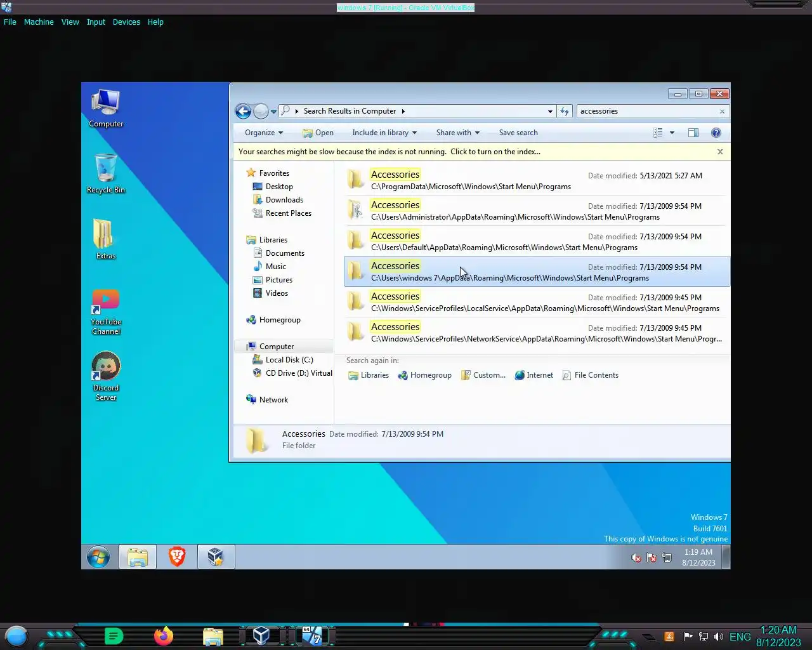
Task: Search again in Homegroup
Action: coord(424,375)
